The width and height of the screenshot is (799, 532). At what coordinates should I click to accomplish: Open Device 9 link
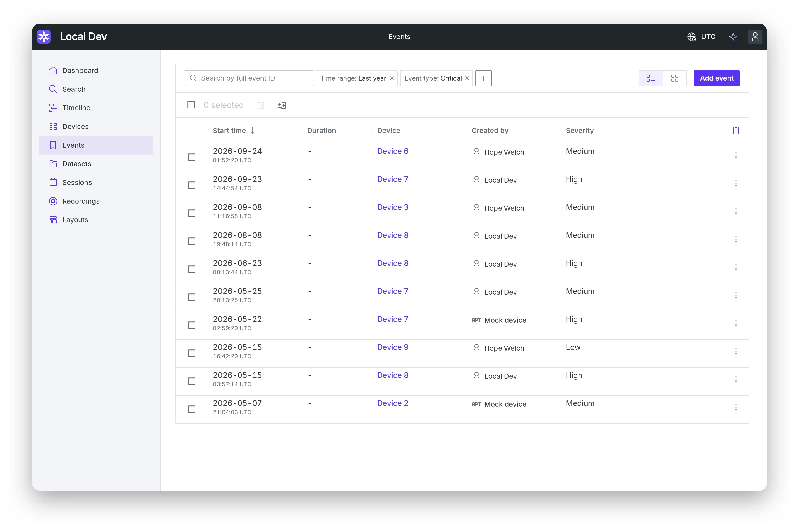click(393, 347)
